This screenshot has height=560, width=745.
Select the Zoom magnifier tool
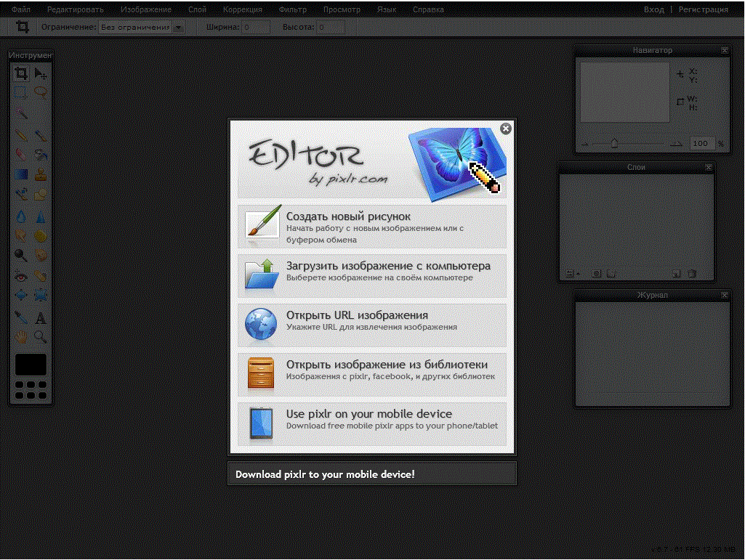[41, 337]
